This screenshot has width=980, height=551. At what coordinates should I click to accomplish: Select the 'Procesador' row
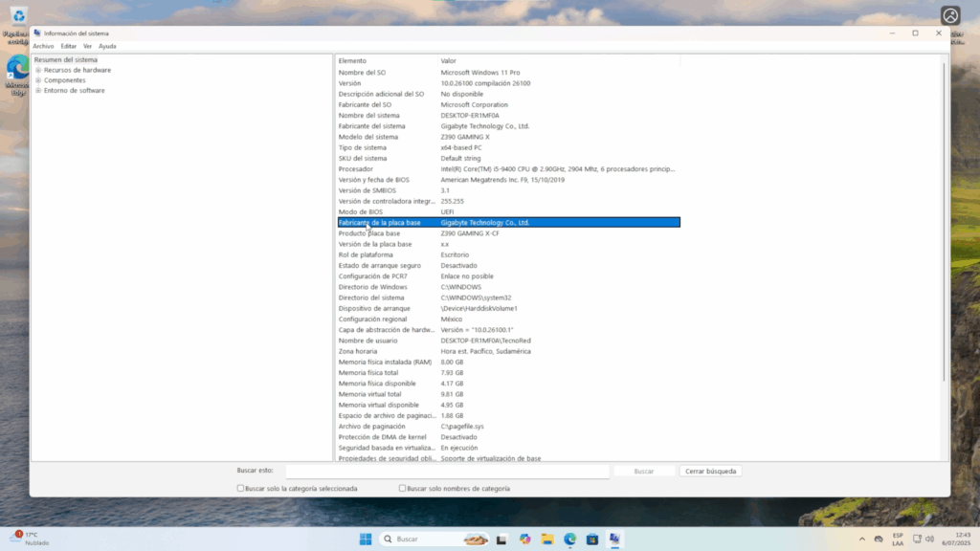coord(508,168)
